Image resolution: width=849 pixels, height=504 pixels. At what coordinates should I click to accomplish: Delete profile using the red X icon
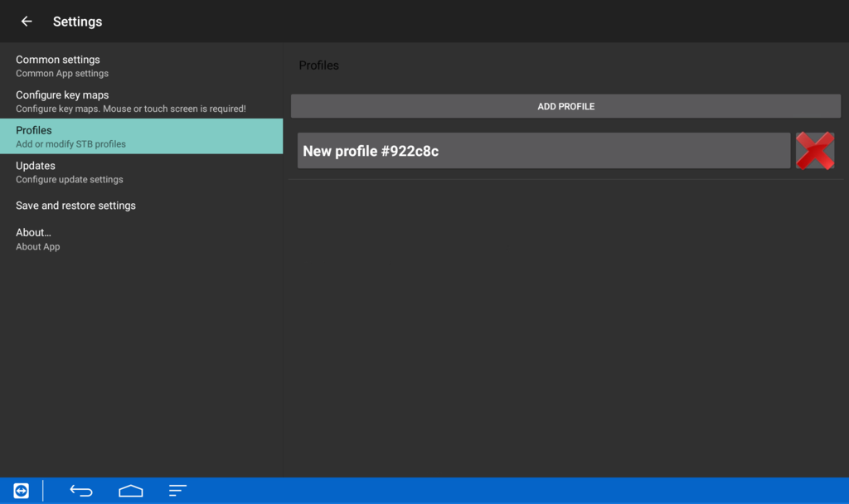tap(815, 151)
